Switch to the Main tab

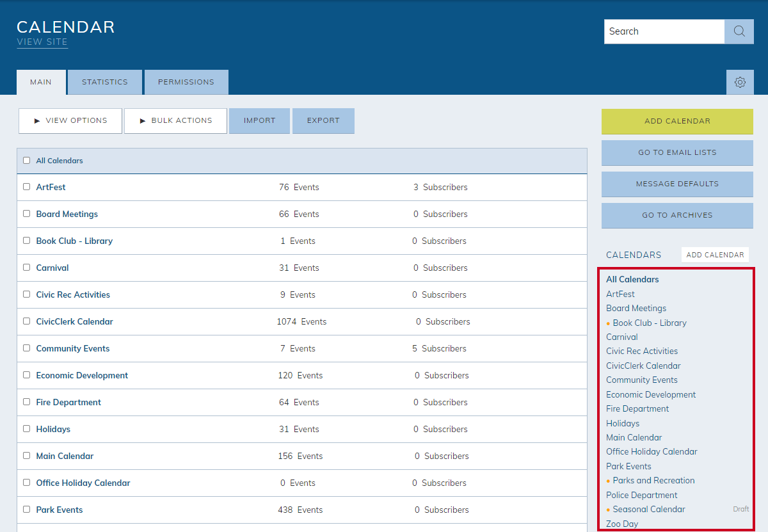click(41, 83)
